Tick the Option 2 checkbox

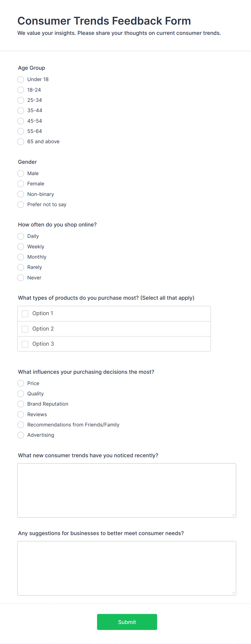click(x=25, y=329)
